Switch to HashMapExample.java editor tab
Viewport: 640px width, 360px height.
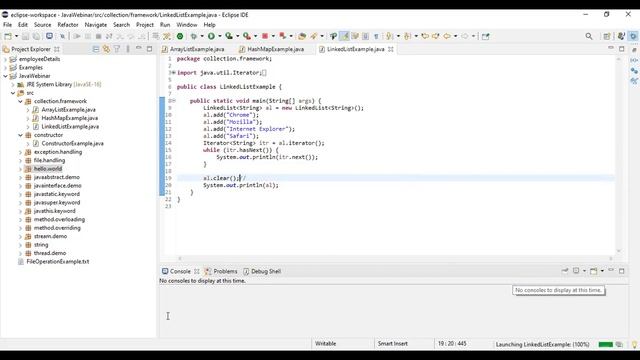[x=271, y=49]
